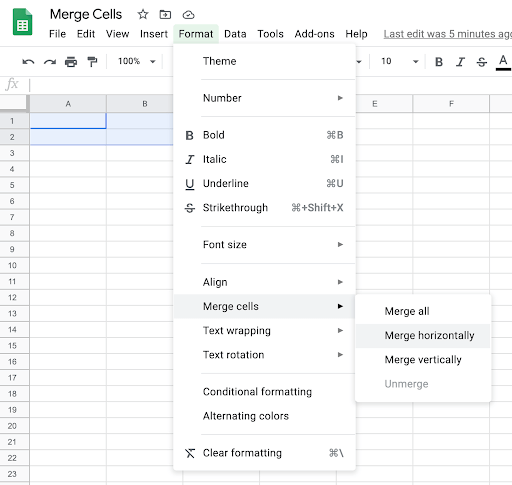Open the Help menu
This screenshot has height=485, width=512.
tap(356, 34)
